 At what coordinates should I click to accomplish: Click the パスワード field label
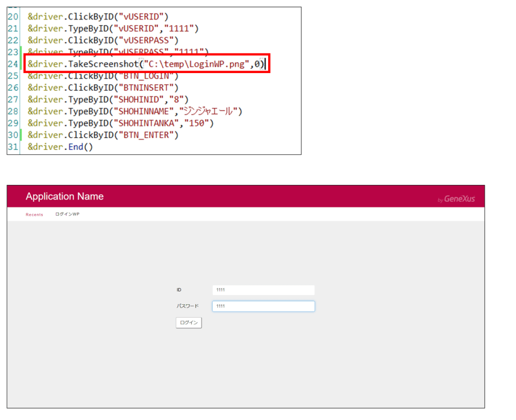(187, 306)
